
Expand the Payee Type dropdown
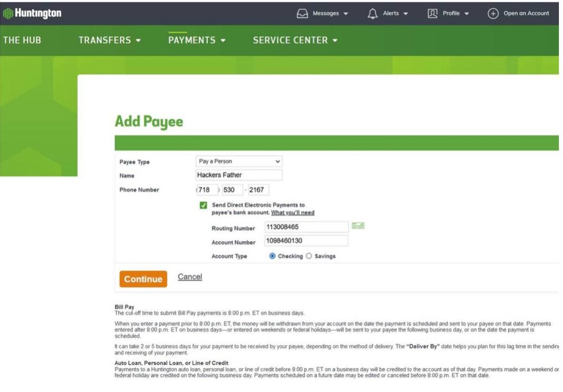click(x=239, y=162)
